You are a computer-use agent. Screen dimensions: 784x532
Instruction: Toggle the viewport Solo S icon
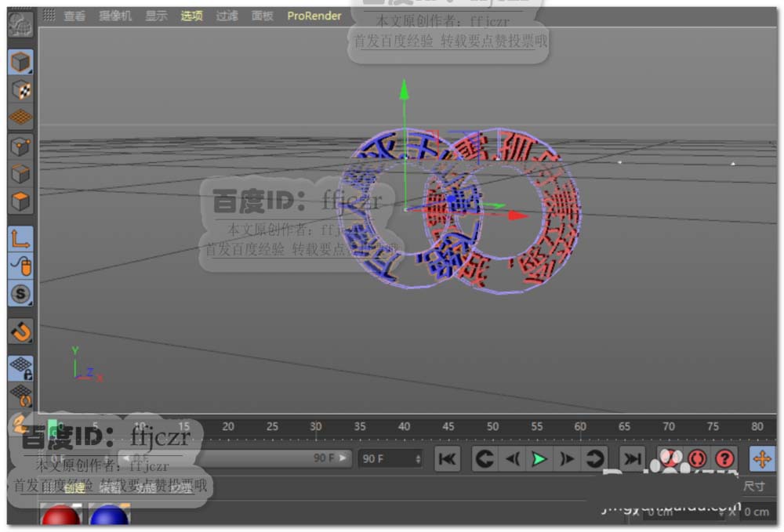(x=20, y=294)
